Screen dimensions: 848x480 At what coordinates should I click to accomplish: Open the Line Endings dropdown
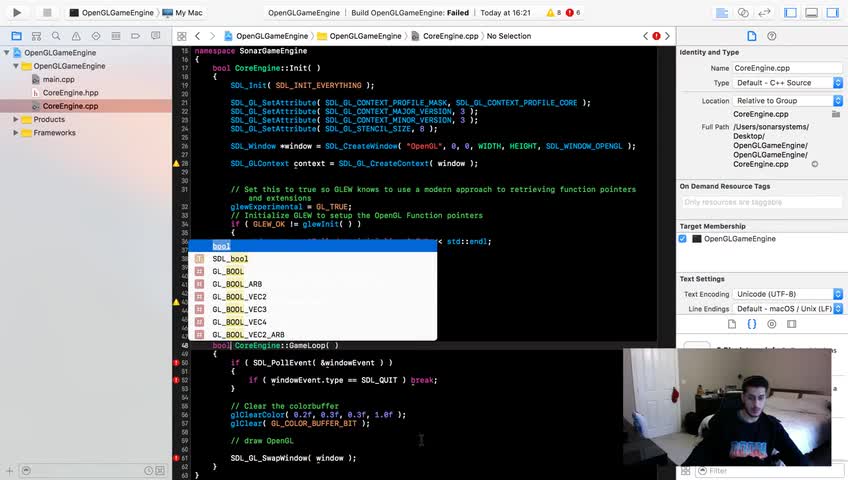pos(787,309)
